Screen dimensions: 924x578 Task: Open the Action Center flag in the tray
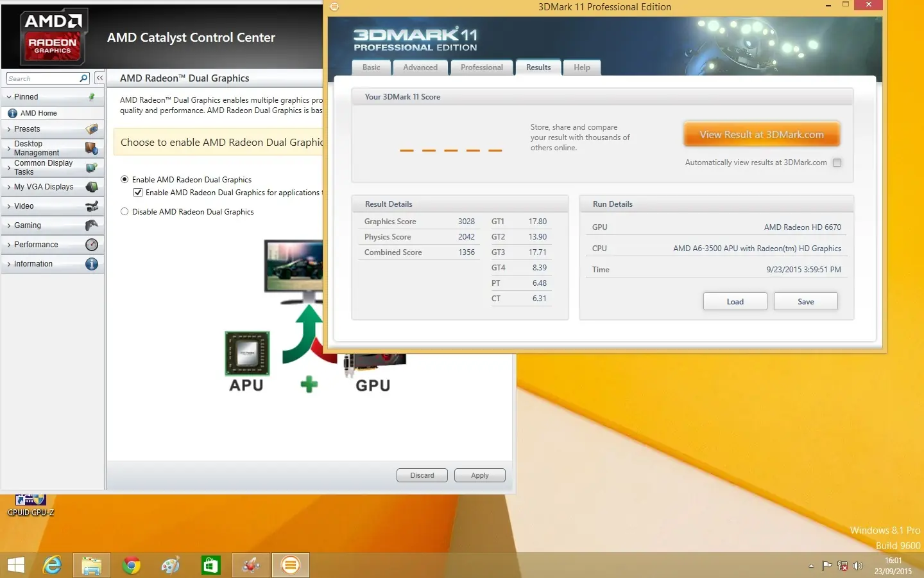tap(827, 566)
